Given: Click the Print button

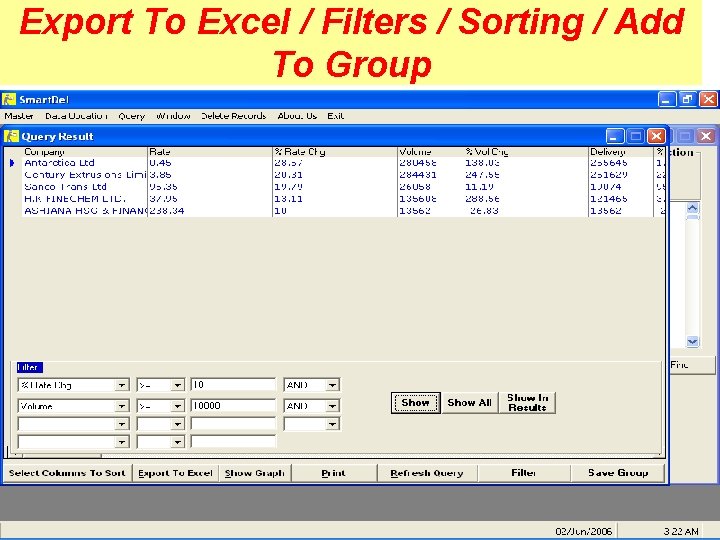Looking at the screenshot, I should coord(333,473).
